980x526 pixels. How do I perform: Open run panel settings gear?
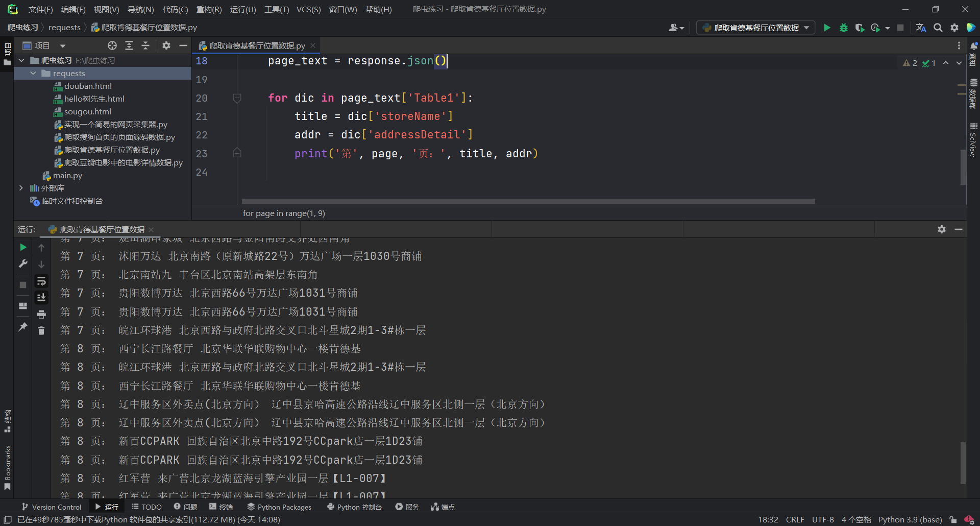click(x=941, y=229)
